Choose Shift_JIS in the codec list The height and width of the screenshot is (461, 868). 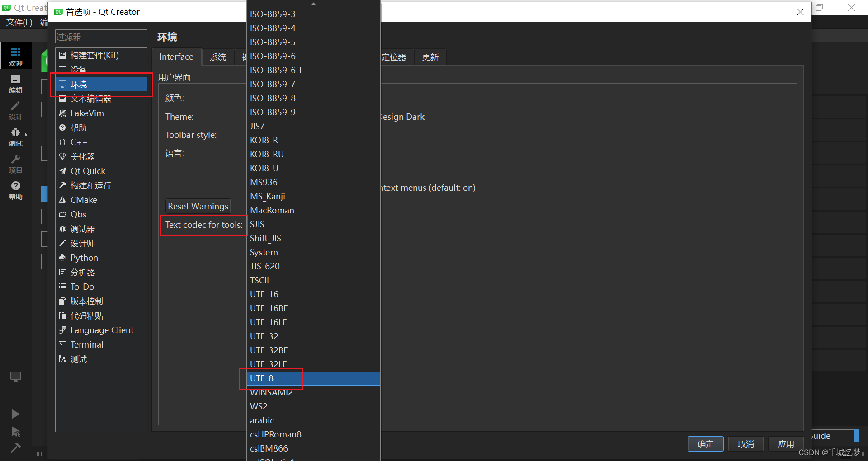tap(313, 238)
